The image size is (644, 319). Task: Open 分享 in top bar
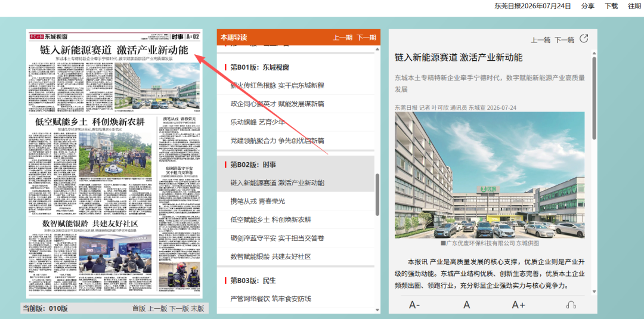(x=588, y=6)
